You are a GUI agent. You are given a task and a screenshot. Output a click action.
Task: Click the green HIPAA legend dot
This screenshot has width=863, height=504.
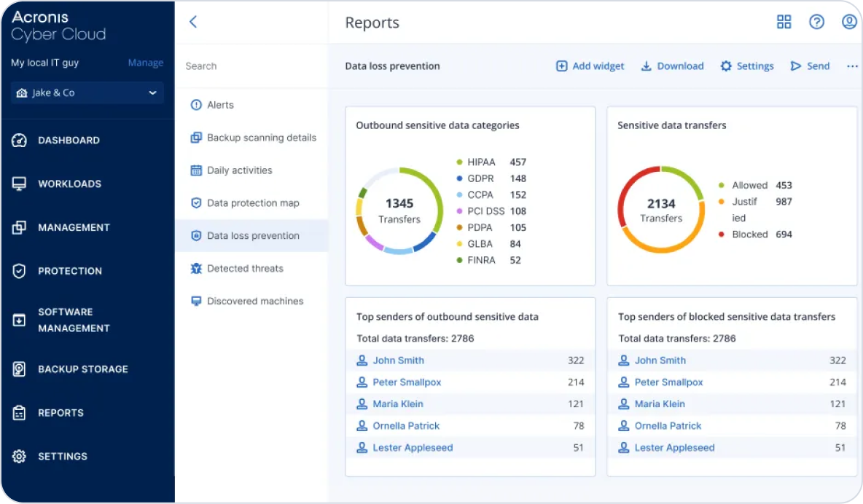[459, 162]
